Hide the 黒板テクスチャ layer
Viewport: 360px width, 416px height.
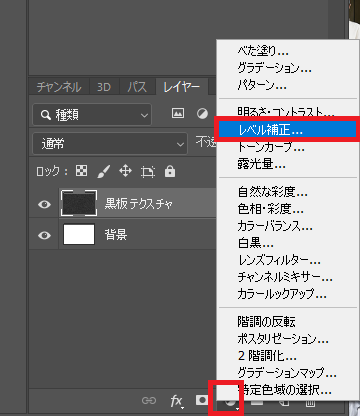coord(44,204)
